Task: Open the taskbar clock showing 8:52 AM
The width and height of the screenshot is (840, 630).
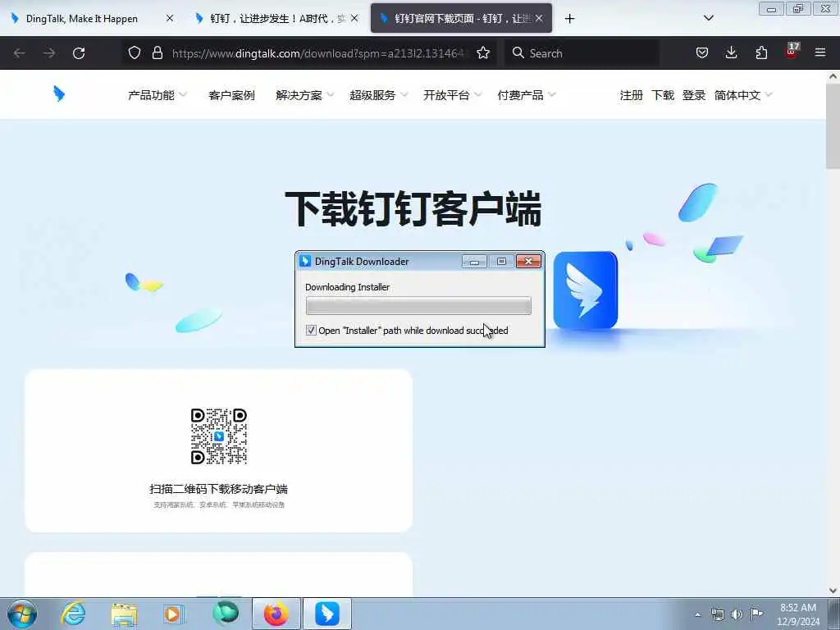Action: [x=797, y=614]
